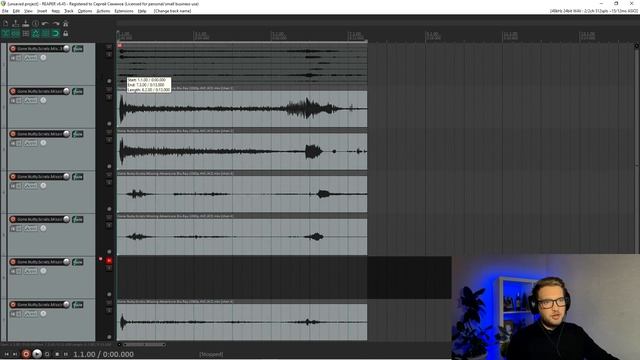The height and width of the screenshot is (360, 640).
Task: Click the 1.1.00 / 0:00.000 time display
Action: [103, 354]
